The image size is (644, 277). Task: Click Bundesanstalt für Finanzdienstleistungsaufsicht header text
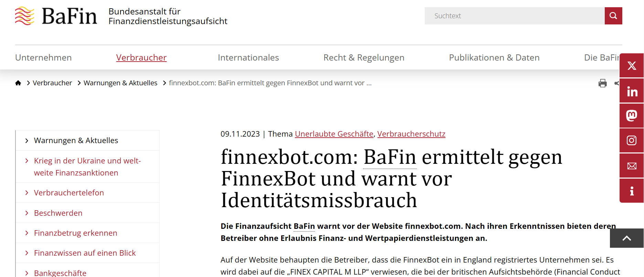(168, 16)
